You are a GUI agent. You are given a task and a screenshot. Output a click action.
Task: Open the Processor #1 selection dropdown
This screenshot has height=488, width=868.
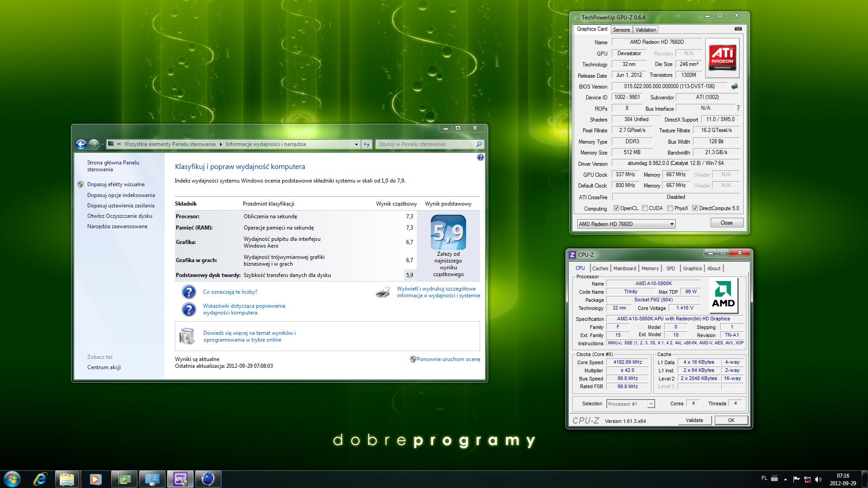[x=651, y=404]
